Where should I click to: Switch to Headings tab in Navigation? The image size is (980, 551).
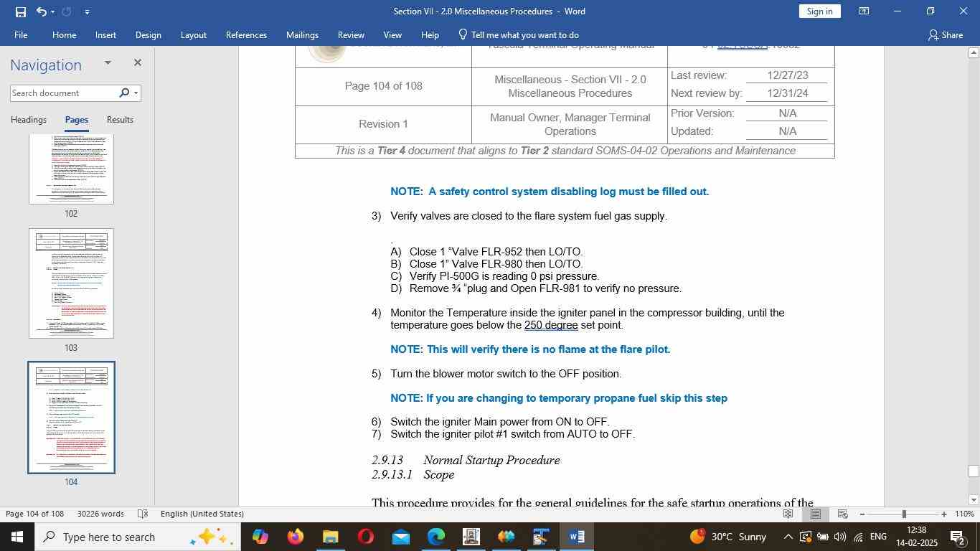pos(29,120)
